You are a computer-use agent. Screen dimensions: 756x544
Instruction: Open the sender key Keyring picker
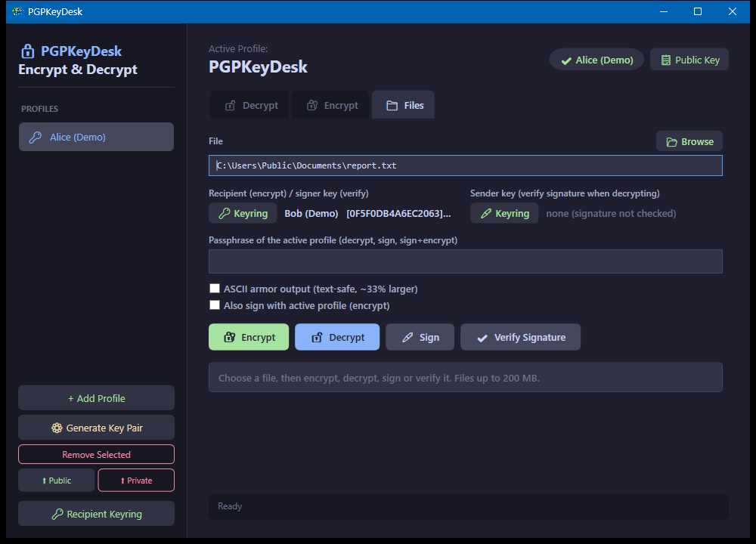point(504,213)
